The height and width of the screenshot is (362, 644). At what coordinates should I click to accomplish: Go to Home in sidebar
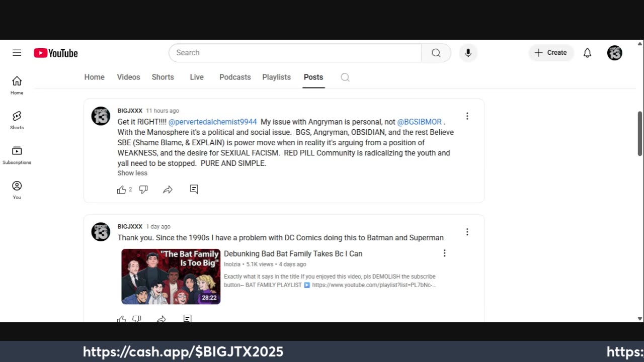click(17, 85)
